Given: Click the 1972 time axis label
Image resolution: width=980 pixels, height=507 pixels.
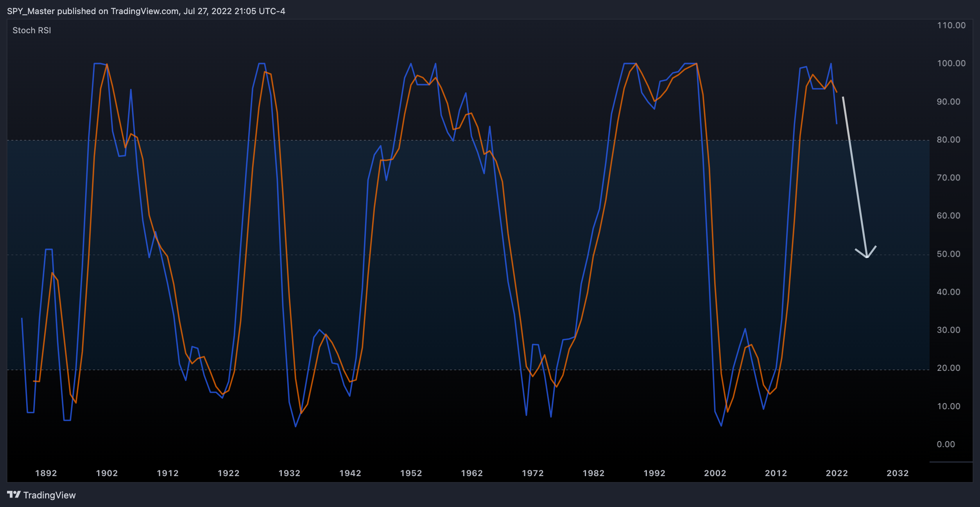Looking at the screenshot, I should point(533,473).
